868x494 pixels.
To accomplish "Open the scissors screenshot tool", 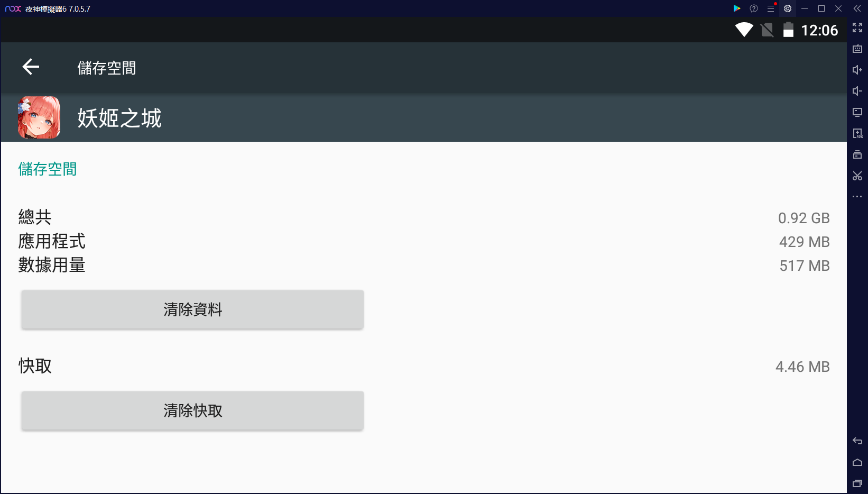I will click(857, 176).
